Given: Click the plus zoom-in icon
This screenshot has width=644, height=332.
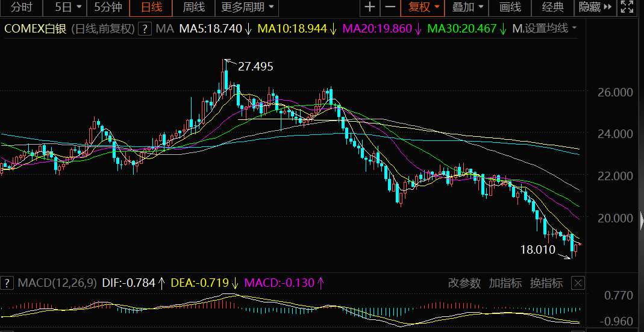Looking at the screenshot, I should 369,8.
